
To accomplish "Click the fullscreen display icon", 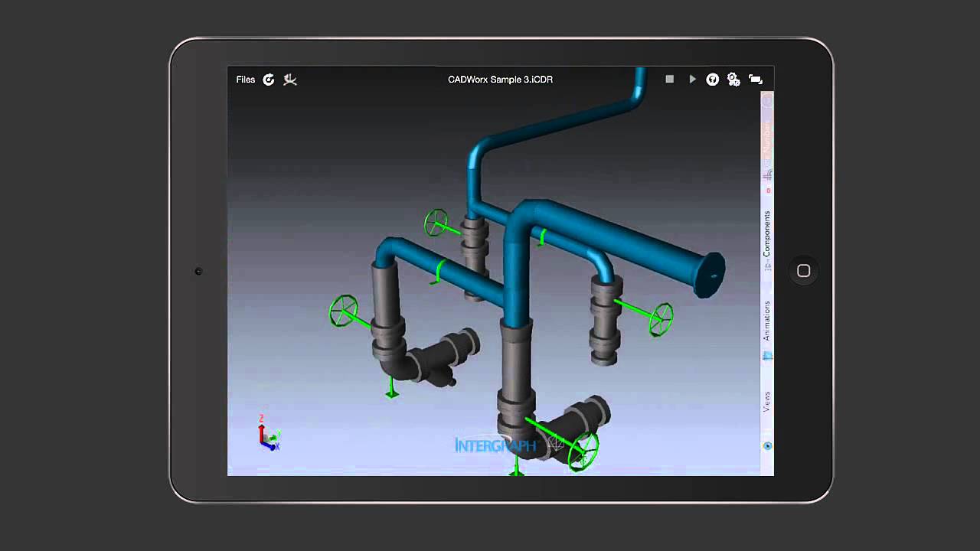I will pos(756,80).
